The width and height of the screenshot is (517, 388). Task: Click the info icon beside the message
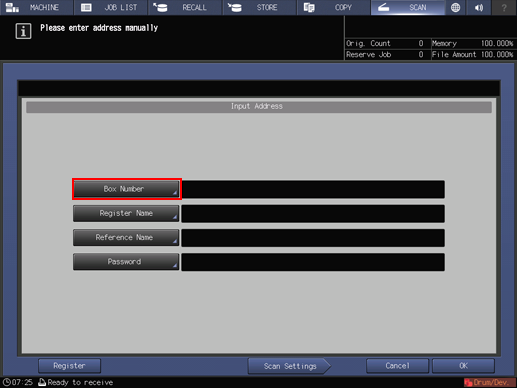point(23,31)
